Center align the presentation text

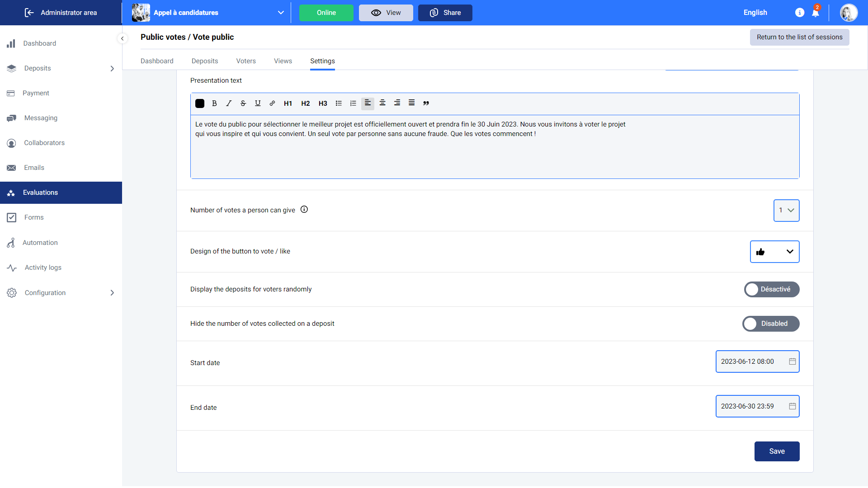pyautogui.click(x=382, y=103)
